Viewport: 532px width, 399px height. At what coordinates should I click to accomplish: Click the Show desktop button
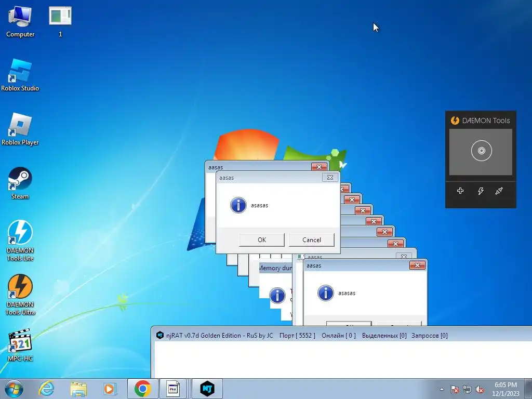click(x=528, y=389)
